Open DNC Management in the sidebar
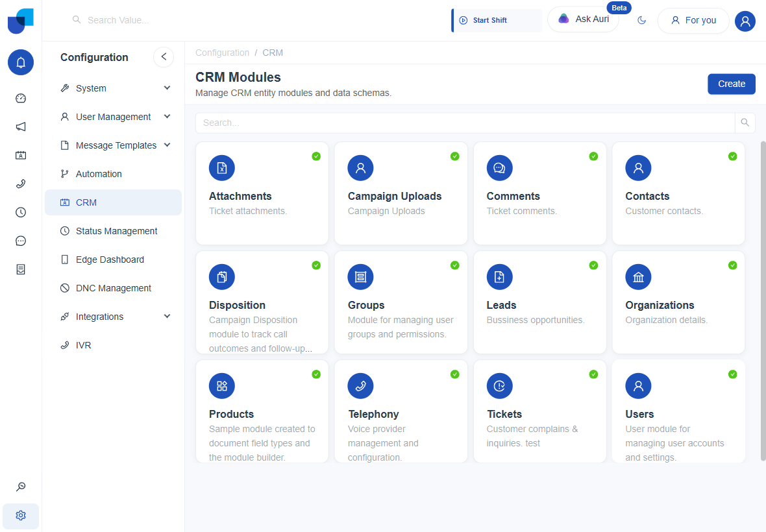 [x=114, y=288]
